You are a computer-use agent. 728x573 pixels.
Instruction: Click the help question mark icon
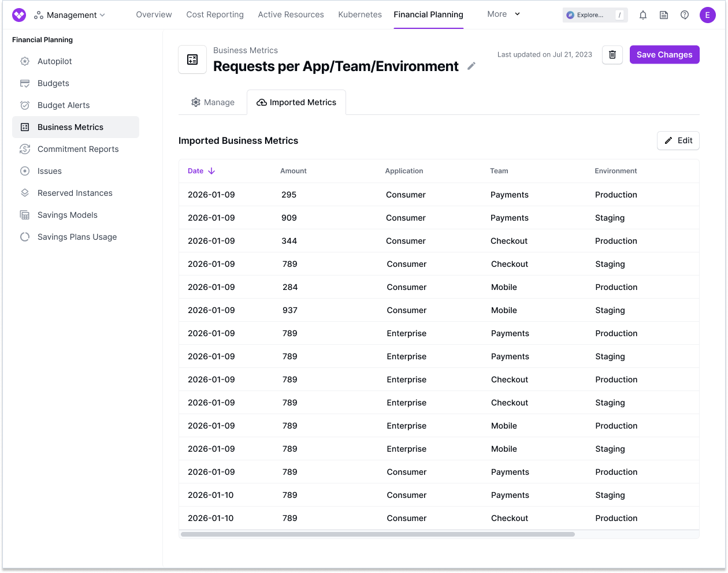coord(685,15)
